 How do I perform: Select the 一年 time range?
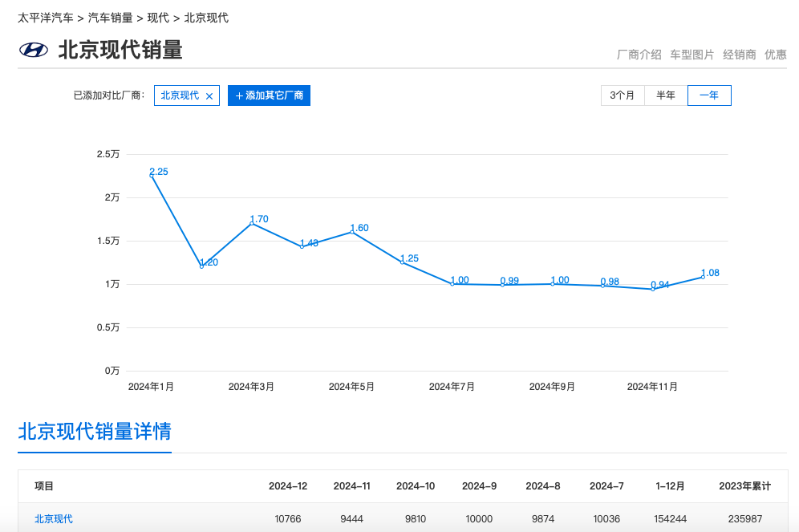[709, 95]
